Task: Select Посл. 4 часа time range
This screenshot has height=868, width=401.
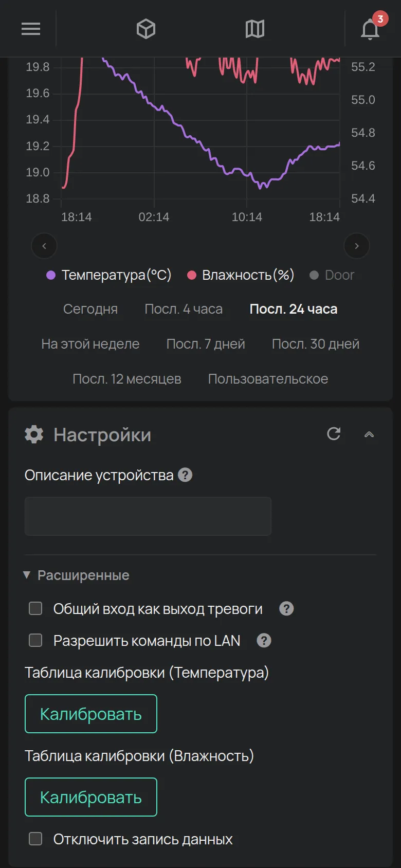Action: click(184, 309)
